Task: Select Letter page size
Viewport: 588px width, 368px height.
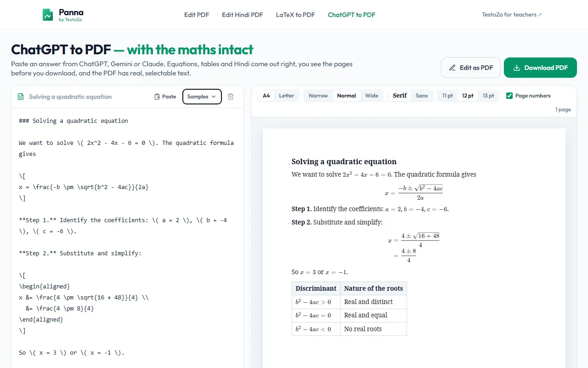Action: (x=286, y=96)
